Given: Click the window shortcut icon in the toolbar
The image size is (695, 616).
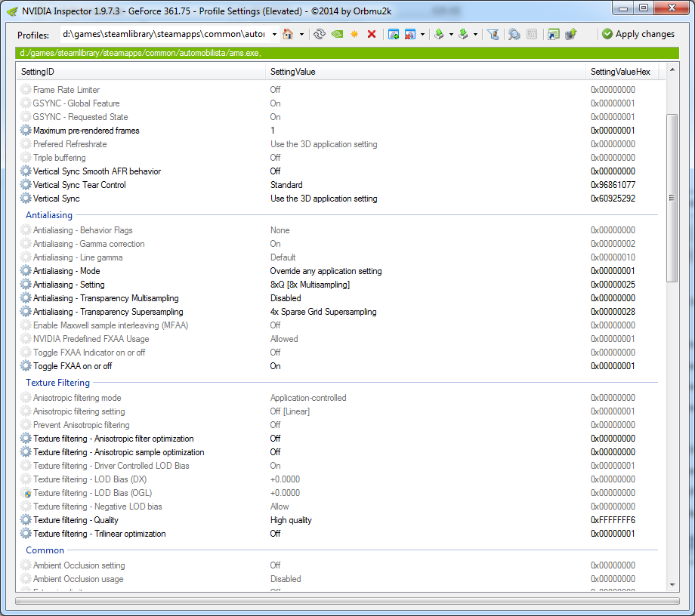Looking at the screenshot, I should tap(553, 34).
